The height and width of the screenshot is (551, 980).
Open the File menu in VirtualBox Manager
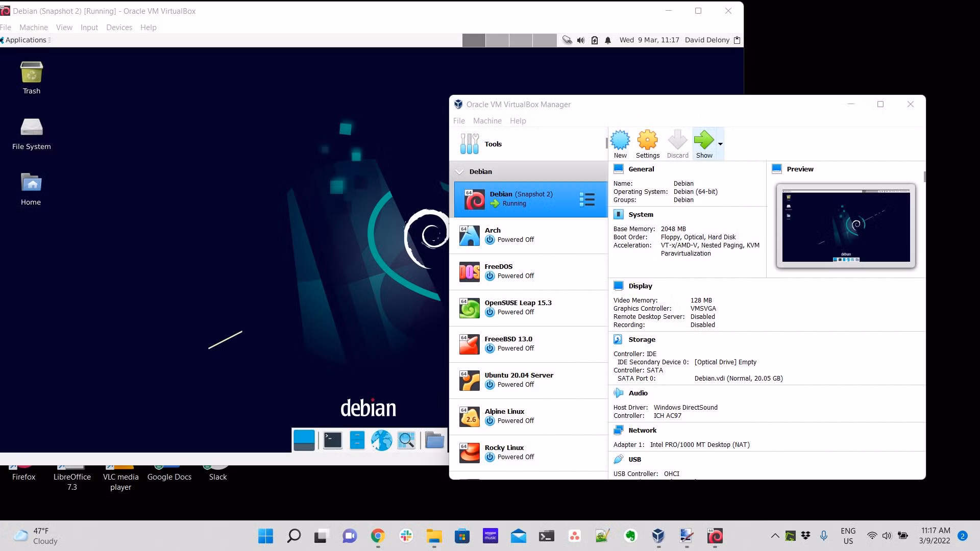(459, 121)
